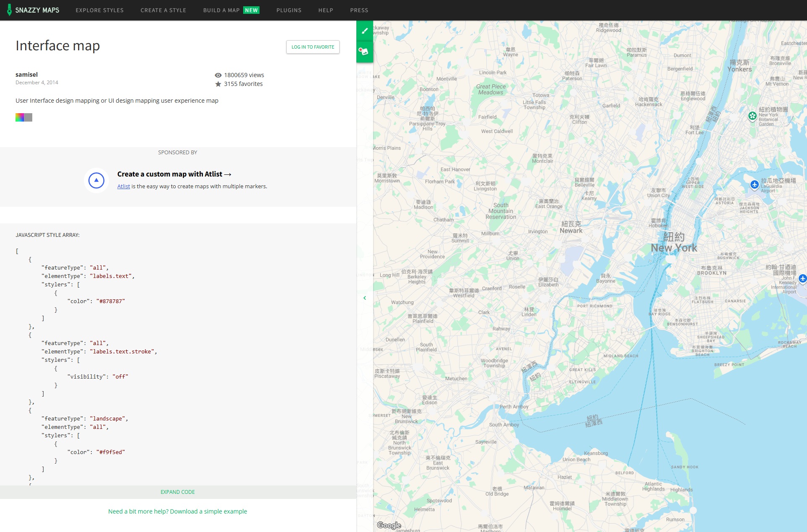
Task: Click the Atlist circular logo icon
Action: click(96, 180)
